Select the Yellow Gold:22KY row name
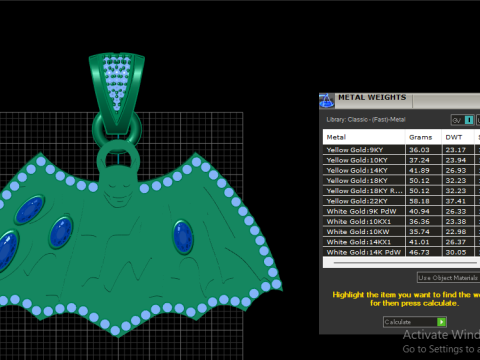Screen dimensions: 480x360 pos(357,201)
